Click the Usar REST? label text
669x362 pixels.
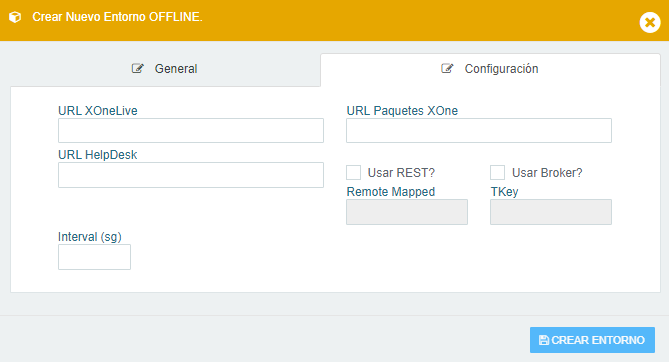click(x=401, y=173)
